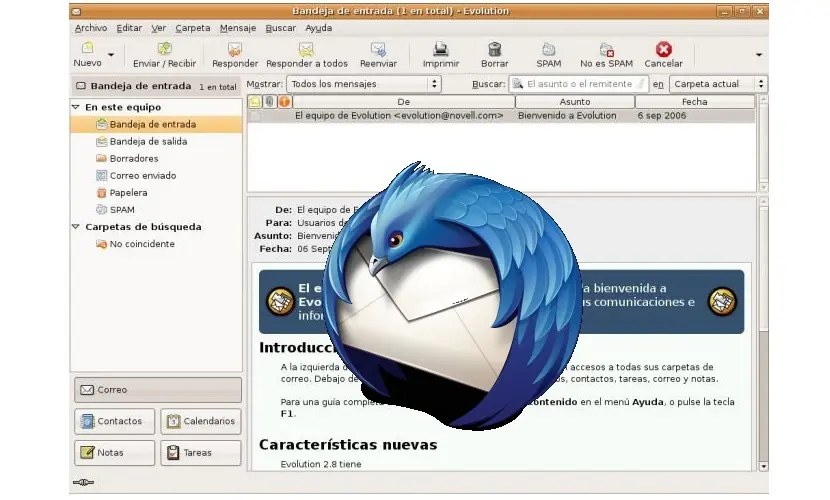Open the Editar menu
Screen dimensions: 830x500
click(x=129, y=28)
